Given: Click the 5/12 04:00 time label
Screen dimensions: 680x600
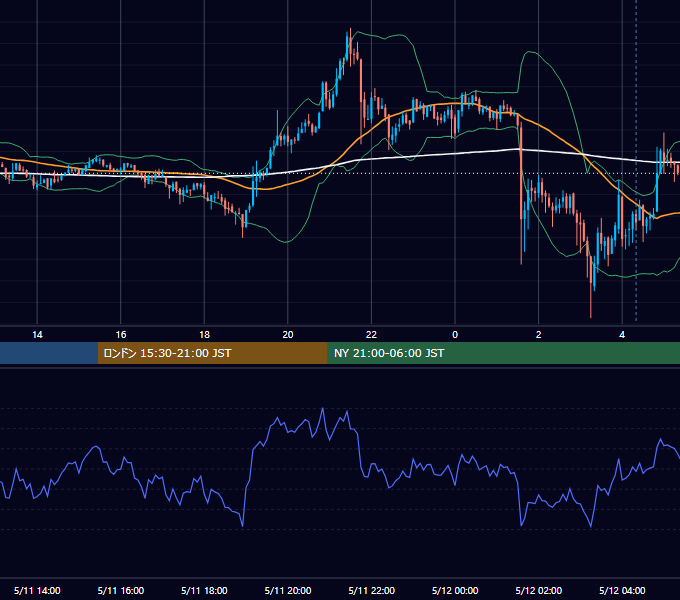Looking at the screenshot, I should click(622, 590).
